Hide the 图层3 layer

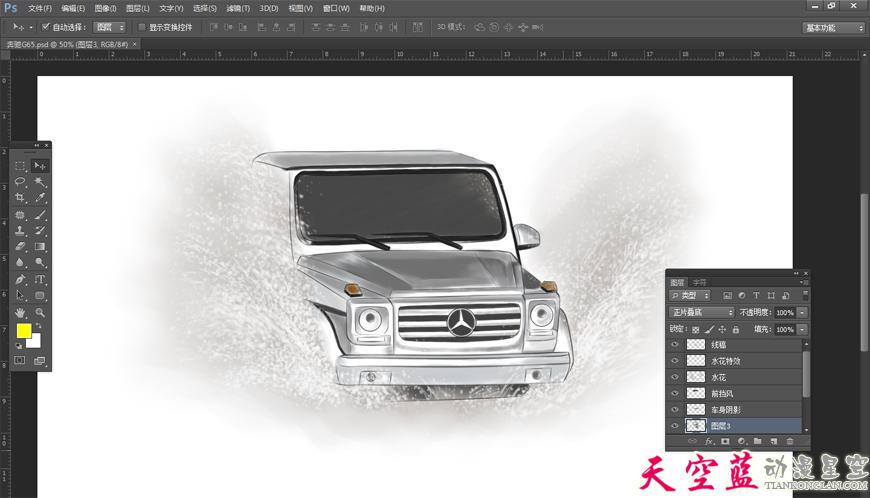(675, 426)
